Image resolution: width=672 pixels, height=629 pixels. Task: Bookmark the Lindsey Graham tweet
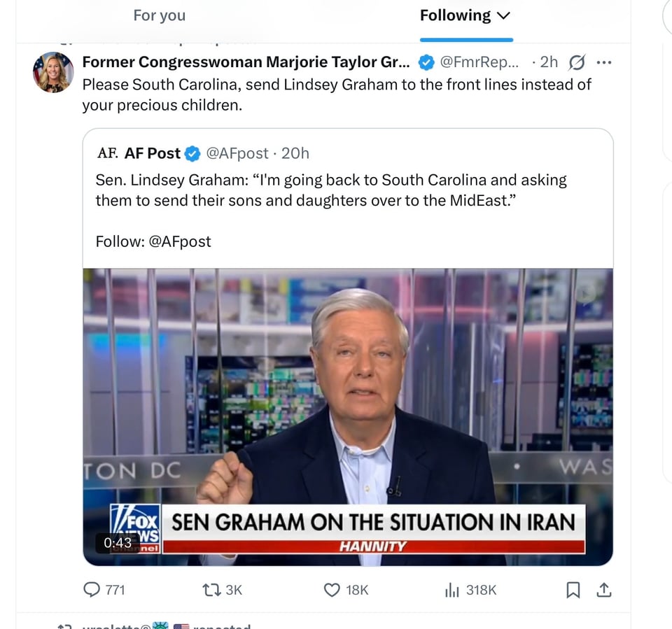pos(573,590)
